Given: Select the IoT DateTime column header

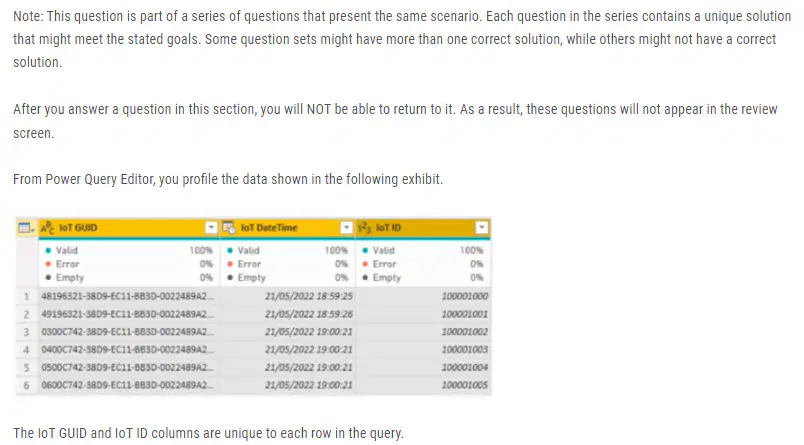Looking at the screenshot, I should [x=288, y=228].
